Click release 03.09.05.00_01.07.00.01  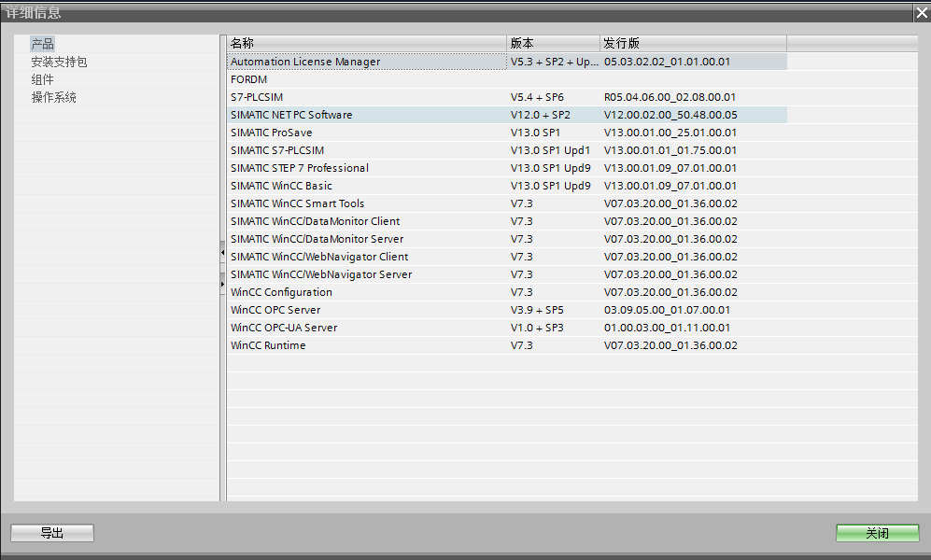694,310
